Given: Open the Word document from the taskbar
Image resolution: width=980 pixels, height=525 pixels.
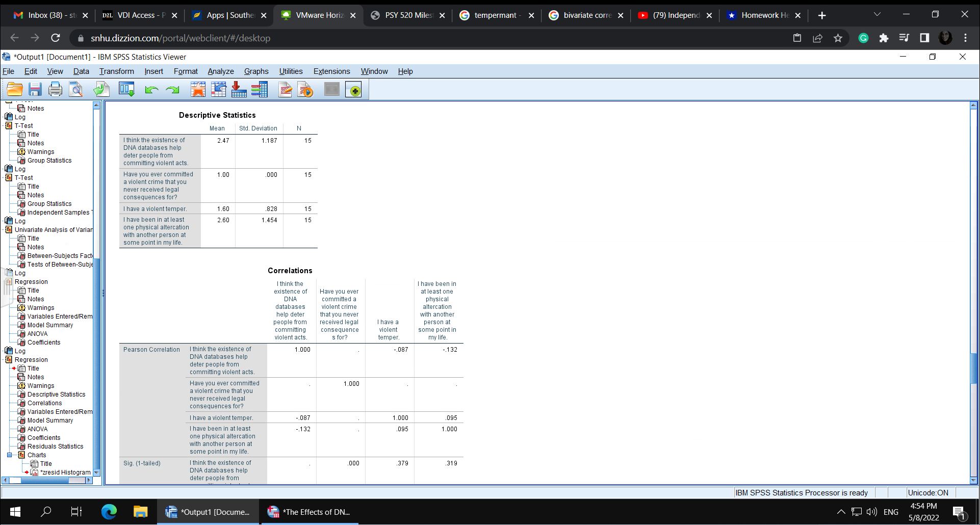Looking at the screenshot, I should coord(310,512).
